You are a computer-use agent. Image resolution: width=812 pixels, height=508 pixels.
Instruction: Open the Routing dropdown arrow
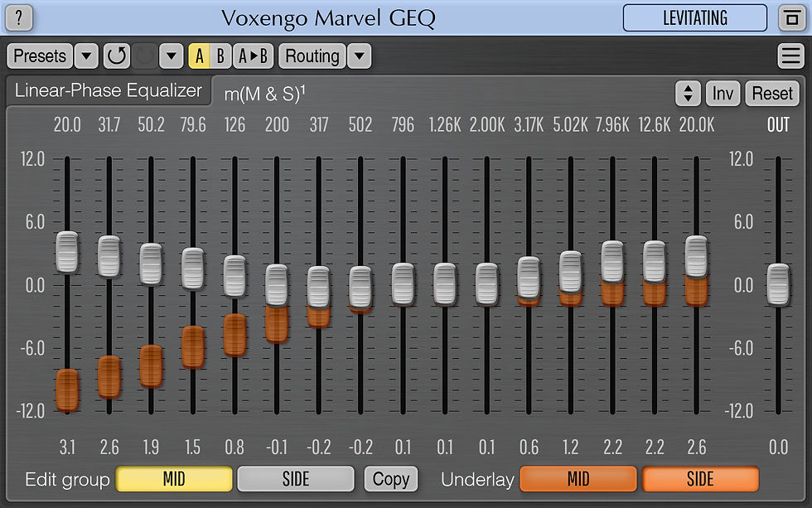coord(360,56)
